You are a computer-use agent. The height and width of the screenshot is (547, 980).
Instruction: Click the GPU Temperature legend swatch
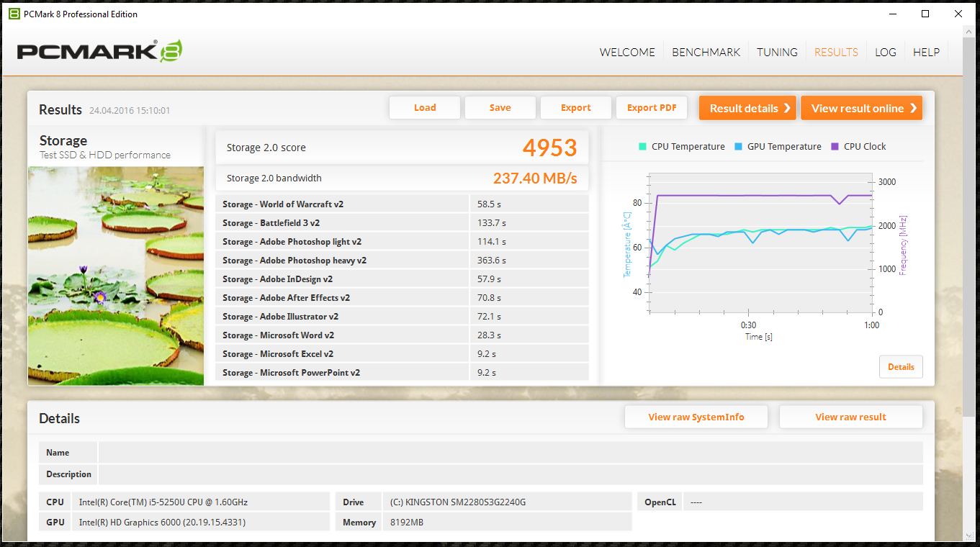coord(738,146)
